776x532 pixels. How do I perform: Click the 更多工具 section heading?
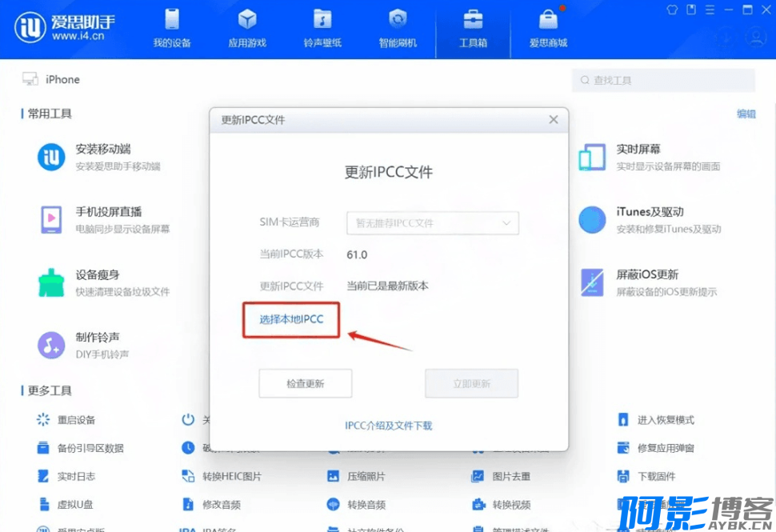[x=50, y=390]
